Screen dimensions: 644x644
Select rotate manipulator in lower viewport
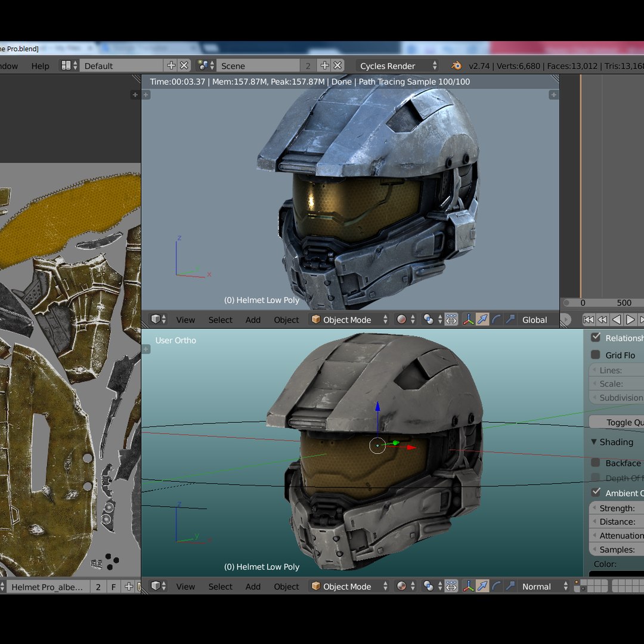tap(496, 586)
